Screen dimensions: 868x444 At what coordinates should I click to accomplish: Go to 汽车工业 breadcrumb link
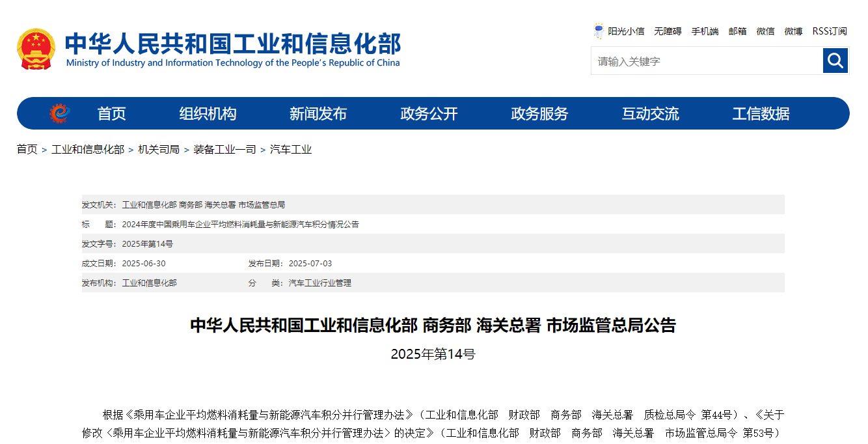(291, 149)
